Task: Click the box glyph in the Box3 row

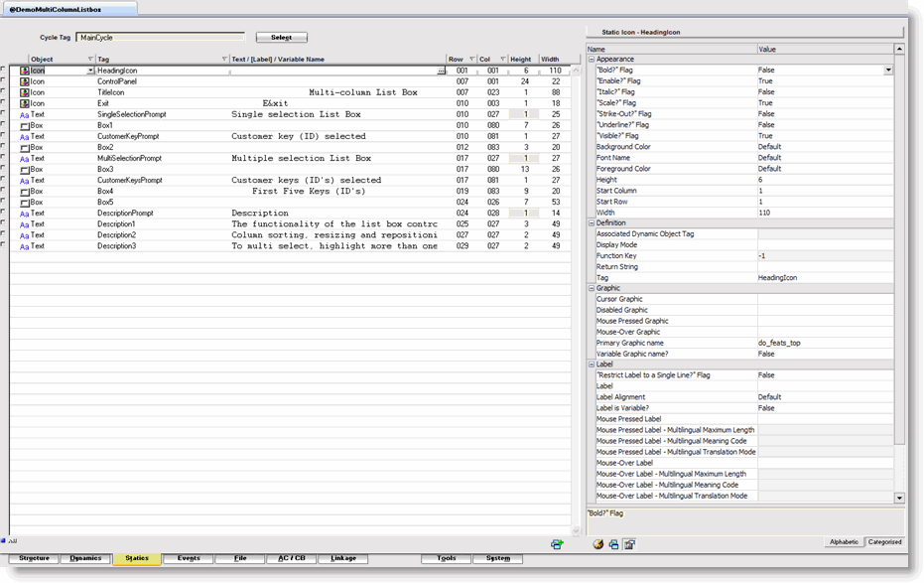Action: 24,170
